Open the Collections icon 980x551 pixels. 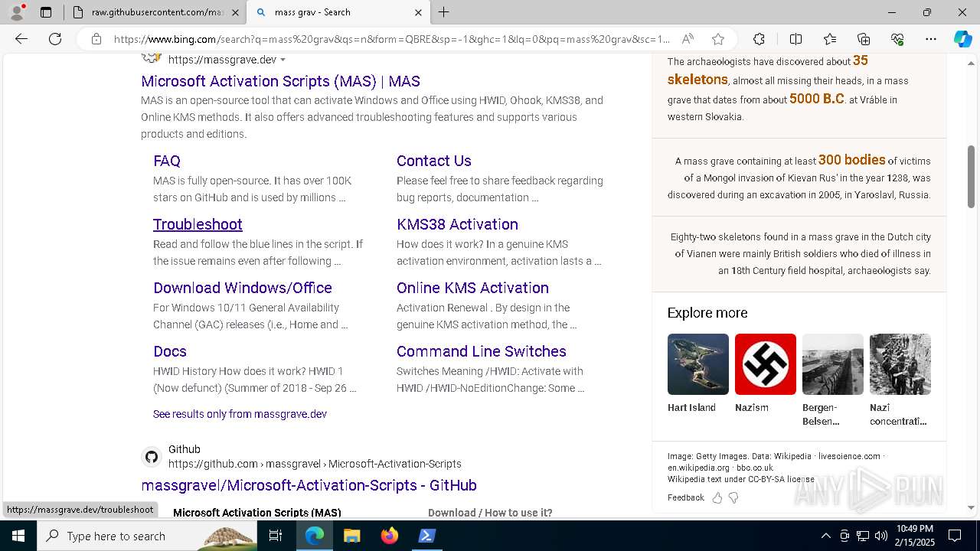pos(864,39)
